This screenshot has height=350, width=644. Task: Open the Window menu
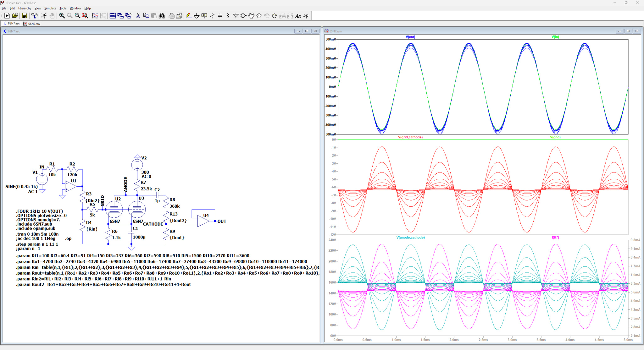75,8
